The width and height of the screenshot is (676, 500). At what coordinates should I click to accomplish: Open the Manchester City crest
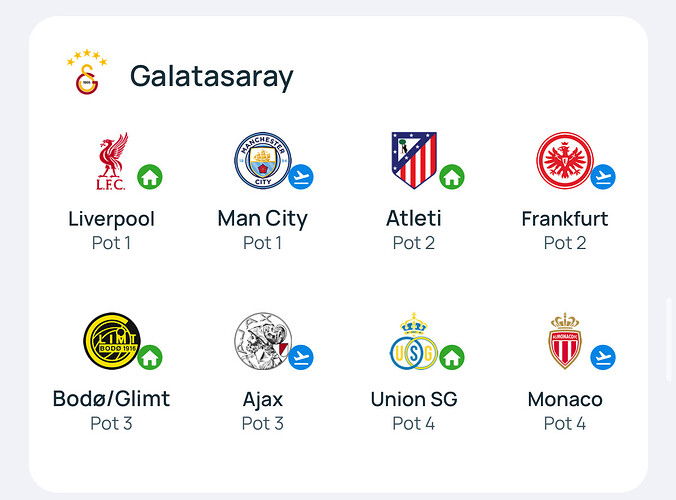263,160
